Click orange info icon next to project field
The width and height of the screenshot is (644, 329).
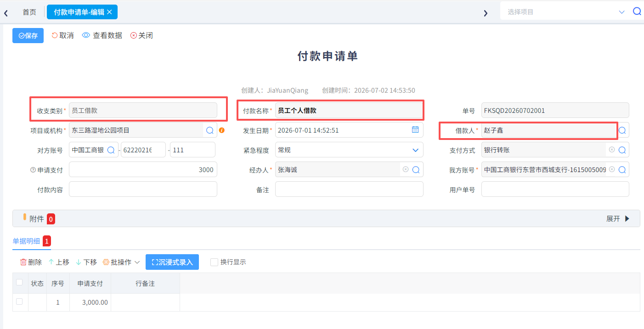222,130
